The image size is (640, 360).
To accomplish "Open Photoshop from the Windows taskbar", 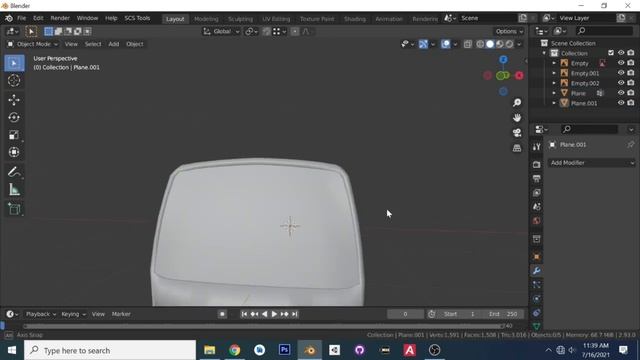I will 284,350.
